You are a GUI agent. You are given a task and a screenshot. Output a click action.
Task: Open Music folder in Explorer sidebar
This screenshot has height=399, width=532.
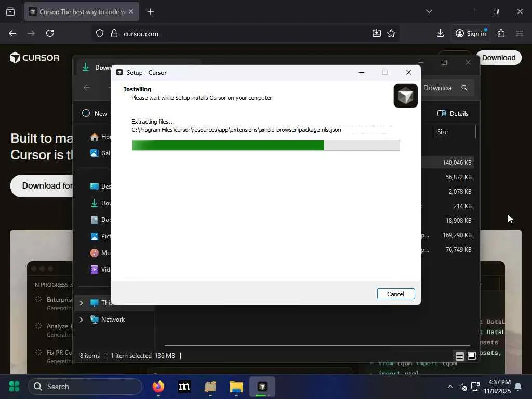(100, 253)
